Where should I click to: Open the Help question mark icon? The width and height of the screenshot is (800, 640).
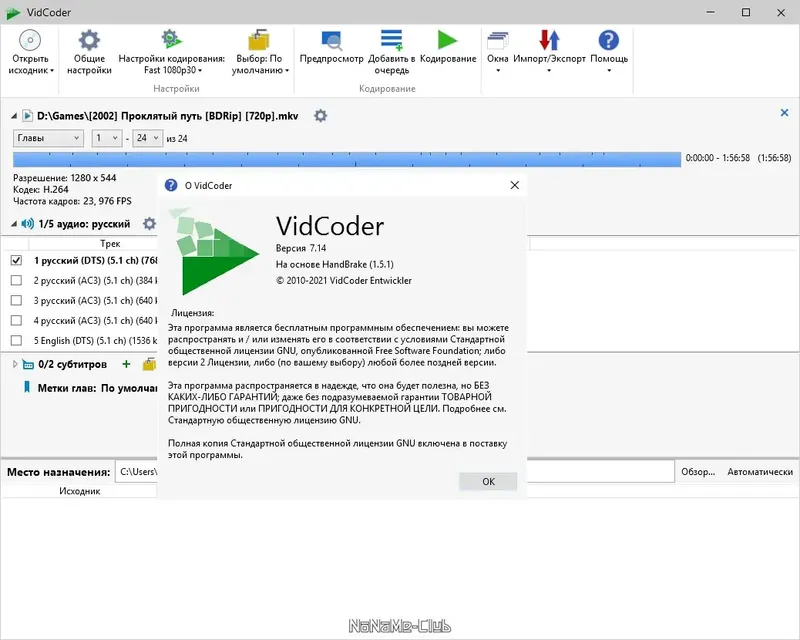click(x=609, y=40)
